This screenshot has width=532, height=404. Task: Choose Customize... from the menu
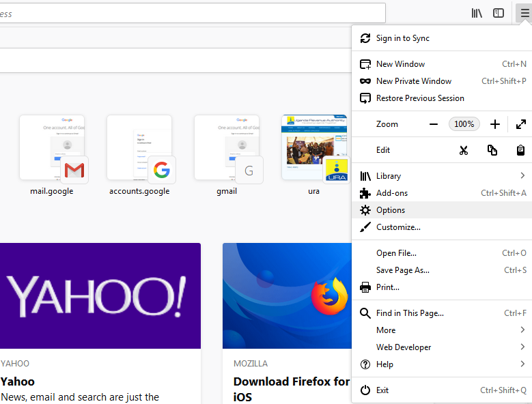point(442,227)
